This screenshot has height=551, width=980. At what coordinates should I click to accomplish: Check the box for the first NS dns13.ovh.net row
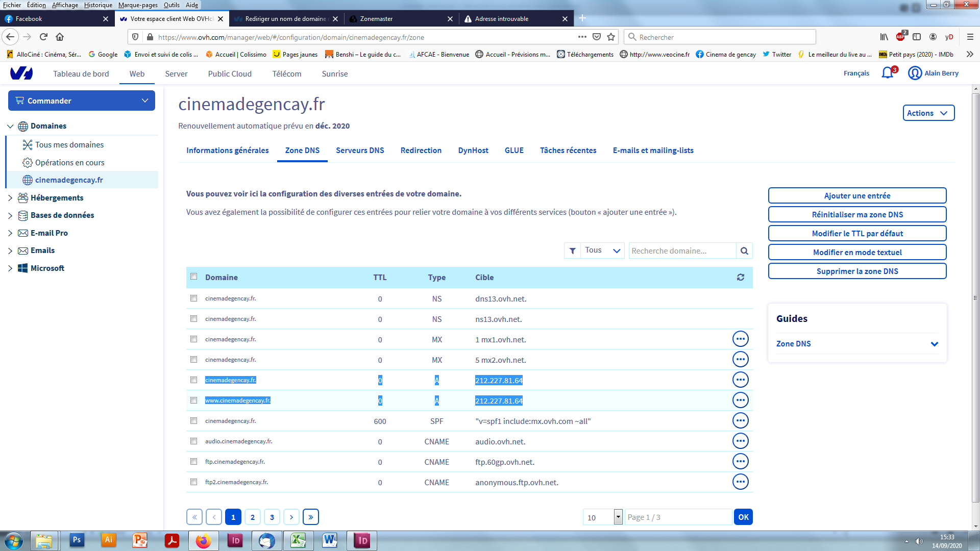(x=193, y=298)
